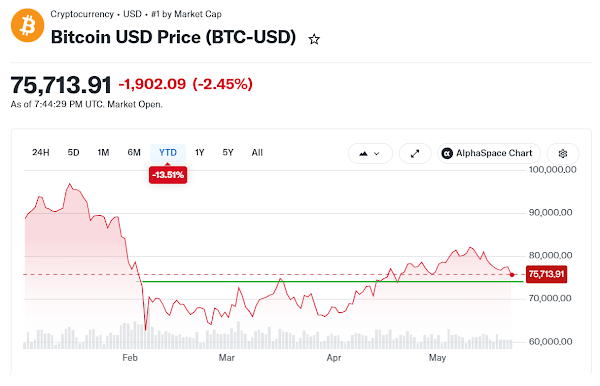Select the YTD range tab
The image size is (600, 386).
(168, 153)
